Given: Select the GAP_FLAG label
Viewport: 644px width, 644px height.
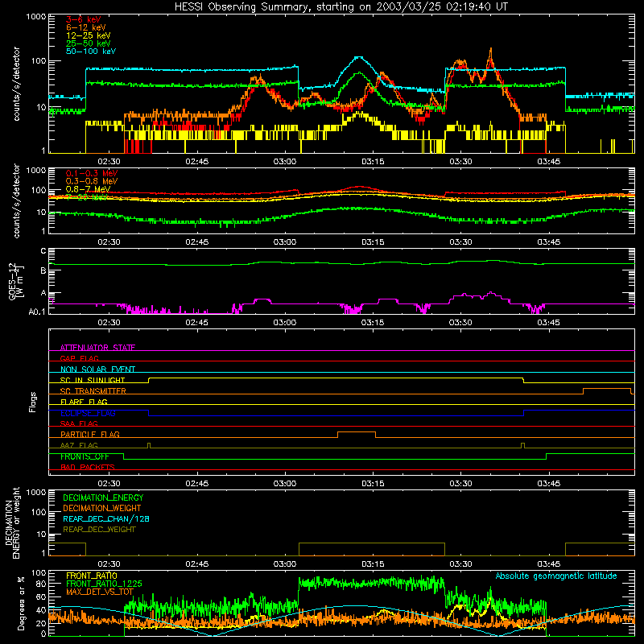Looking at the screenshot, I should point(79,358).
